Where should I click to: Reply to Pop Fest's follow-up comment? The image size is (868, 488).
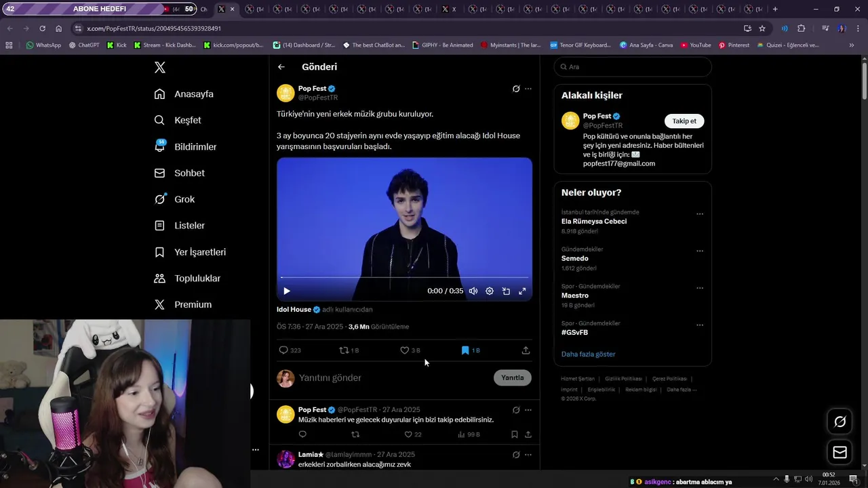[x=302, y=434]
